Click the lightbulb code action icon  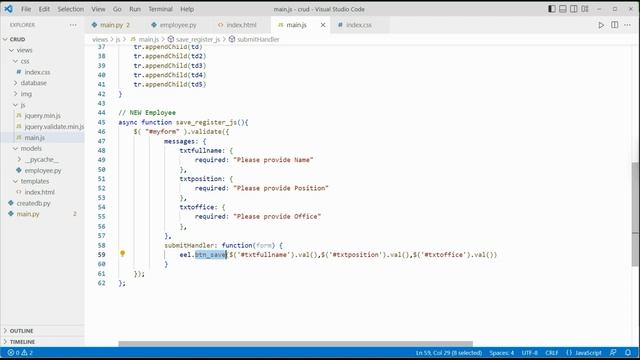pos(122,254)
